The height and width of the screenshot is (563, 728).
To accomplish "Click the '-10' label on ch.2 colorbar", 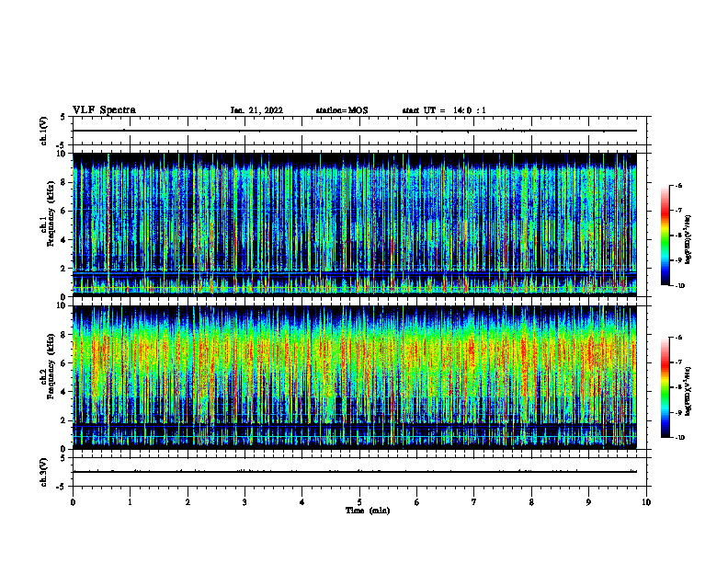I will tap(680, 438).
